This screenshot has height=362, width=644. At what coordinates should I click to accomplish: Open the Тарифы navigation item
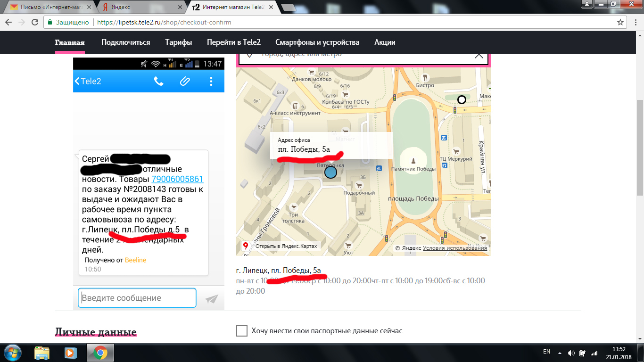(x=179, y=42)
